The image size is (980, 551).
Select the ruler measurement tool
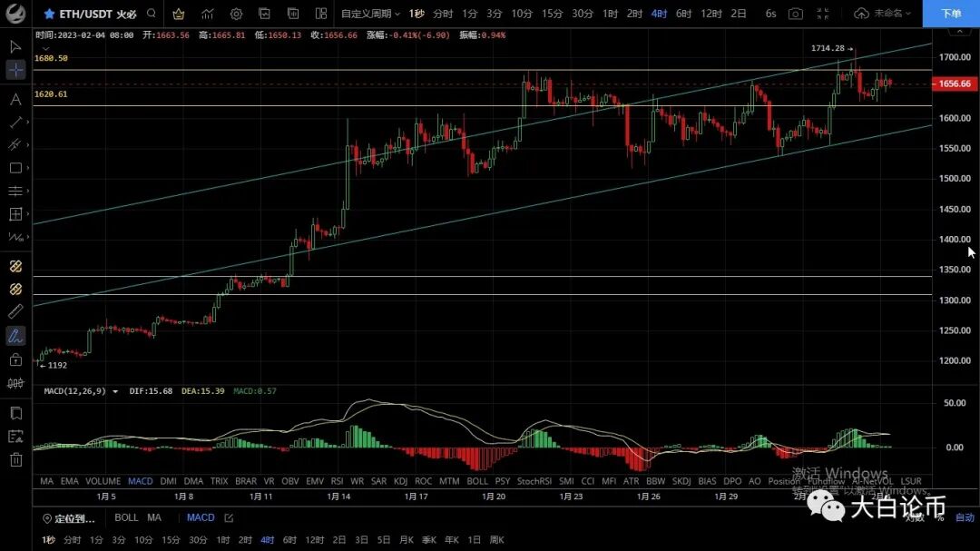(x=15, y=312)
